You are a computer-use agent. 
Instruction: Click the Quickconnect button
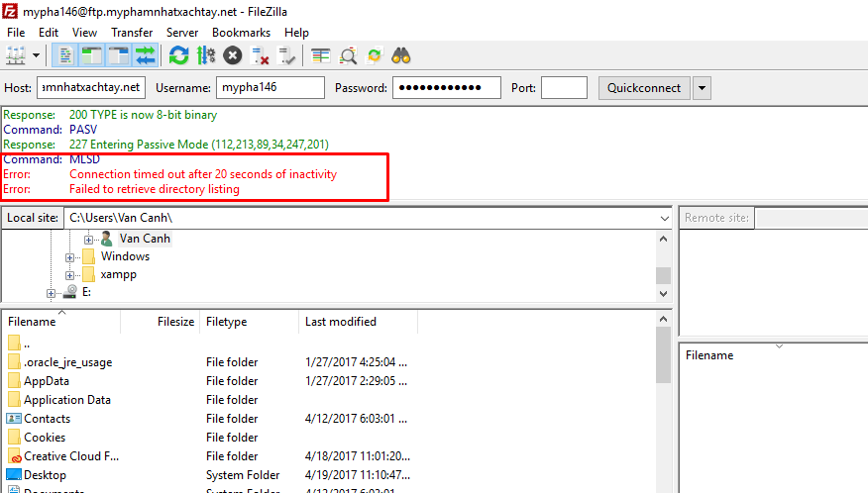tap(644, 88)
